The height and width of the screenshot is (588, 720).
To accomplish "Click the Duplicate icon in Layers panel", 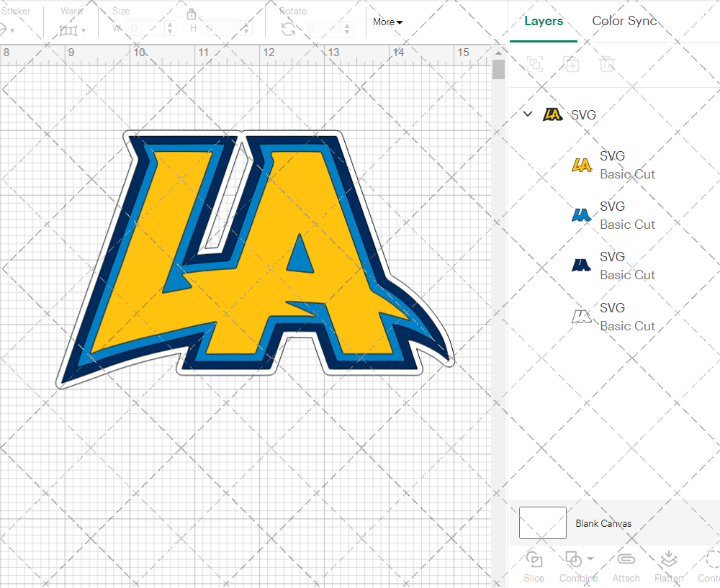I will point(571,64).
